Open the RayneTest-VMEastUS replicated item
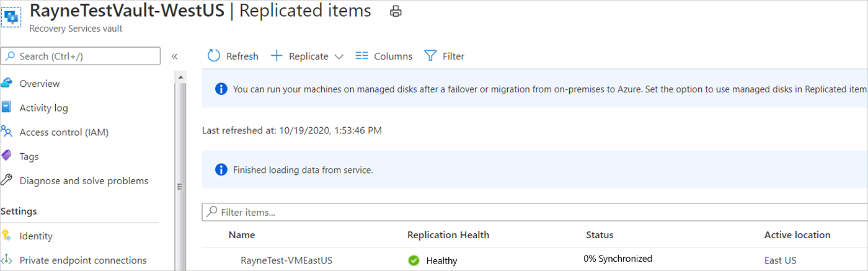Image resolution: width=868 pixels, height=271 pixels. (286, 260)
